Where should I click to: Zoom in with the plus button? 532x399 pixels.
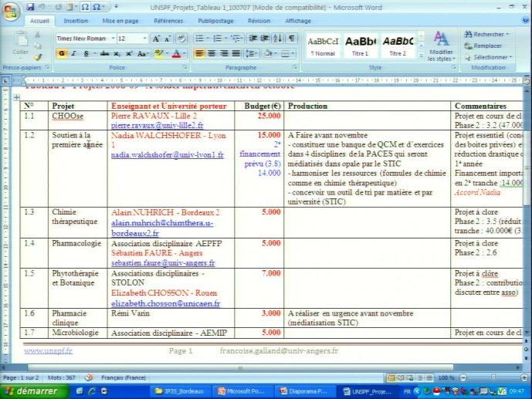click(x=524, y=377)
